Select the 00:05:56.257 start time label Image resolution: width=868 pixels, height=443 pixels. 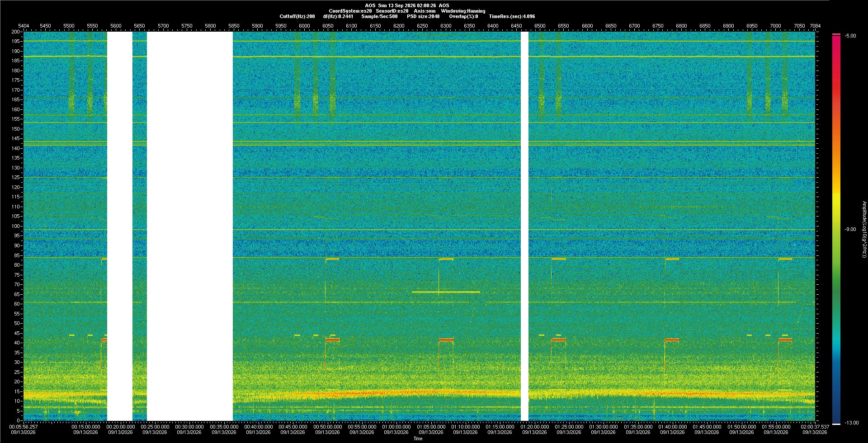24,427
